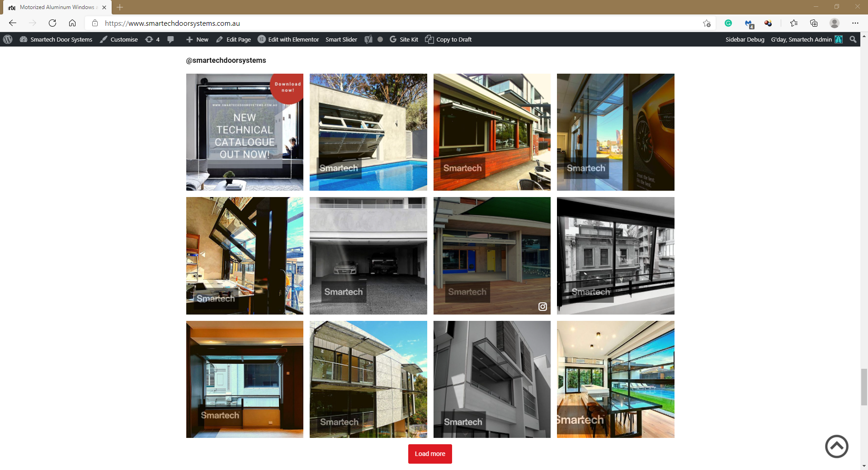The height and width of the screenshot is (470, 868).
Task: Open the Instagram icon on the green awning photo
Action: pyautogui.click(x=542, y=306)
